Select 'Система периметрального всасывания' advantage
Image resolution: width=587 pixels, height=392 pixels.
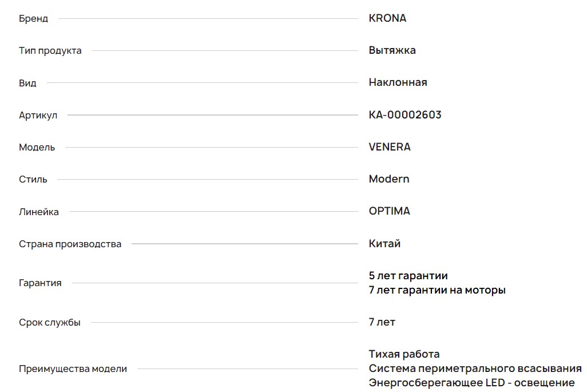475,369
